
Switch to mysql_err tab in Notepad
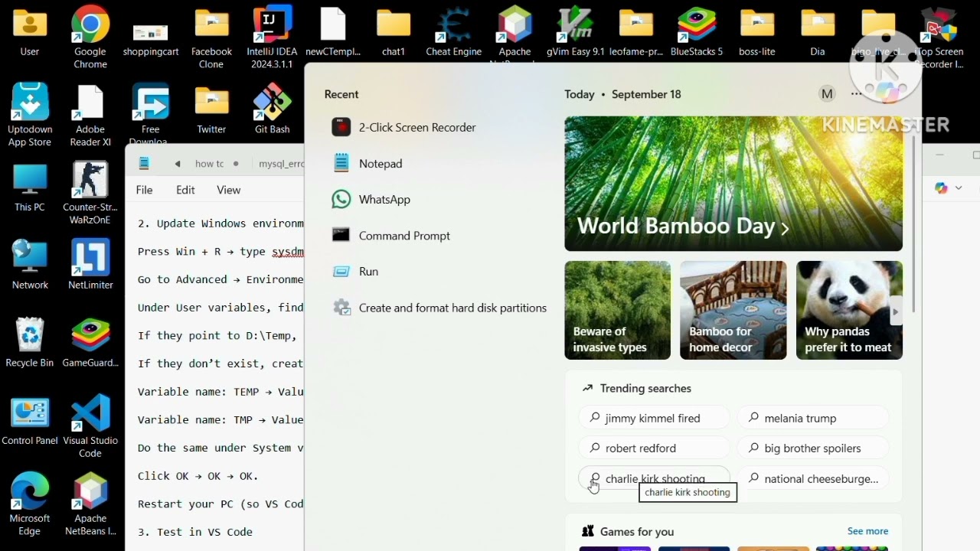[x=280, y=164]
